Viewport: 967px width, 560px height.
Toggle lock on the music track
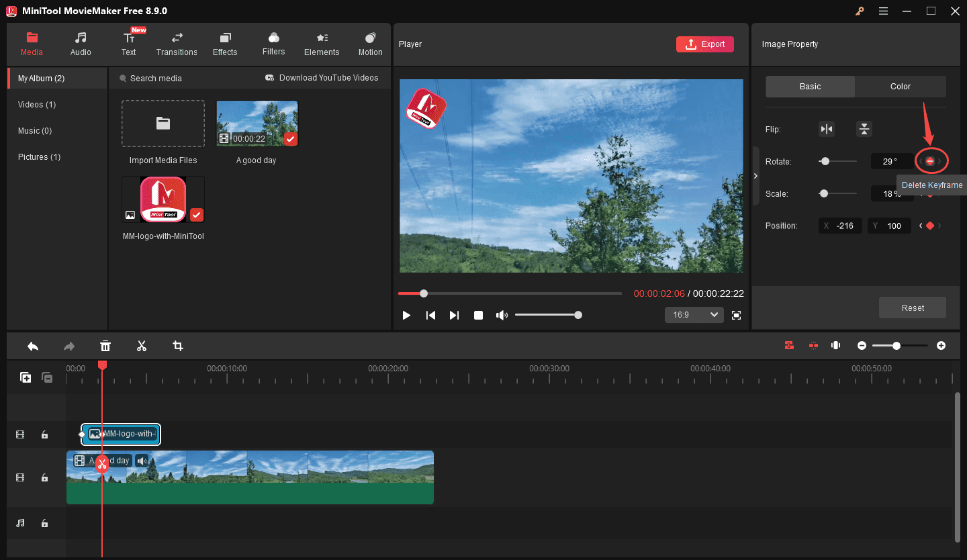pos(44,523)
